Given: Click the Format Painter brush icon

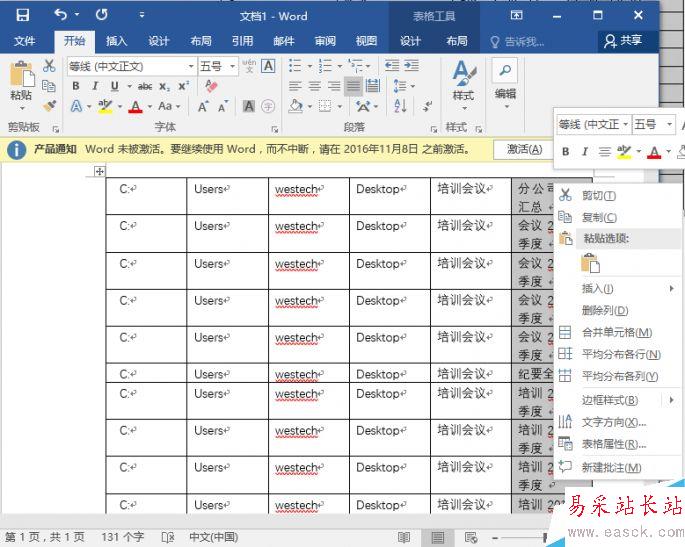Looking at the screenshot, I should pyautogui.click(x=49, y=105).
